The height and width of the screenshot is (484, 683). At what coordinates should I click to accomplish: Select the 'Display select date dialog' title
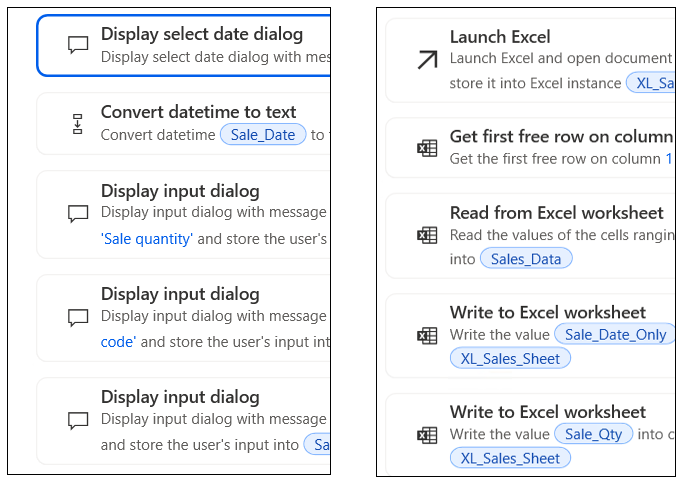tap(202, 34)
